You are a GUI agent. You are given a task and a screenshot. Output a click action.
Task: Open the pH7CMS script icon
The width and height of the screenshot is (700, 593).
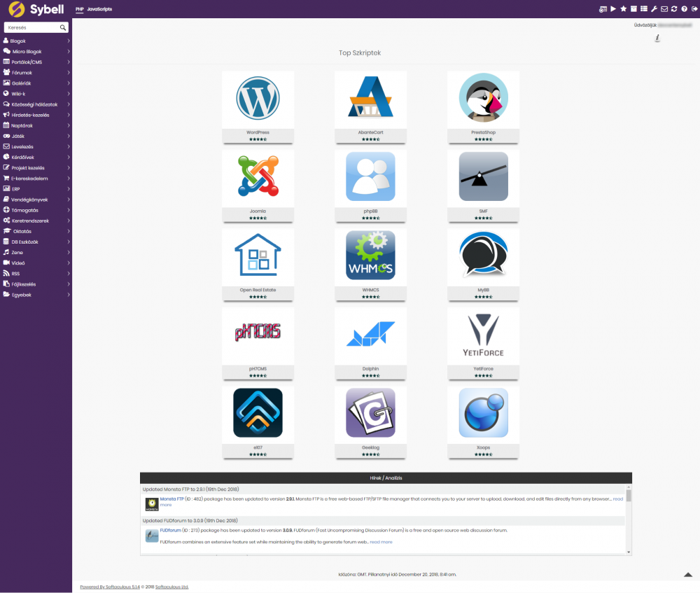coord(258,333)
